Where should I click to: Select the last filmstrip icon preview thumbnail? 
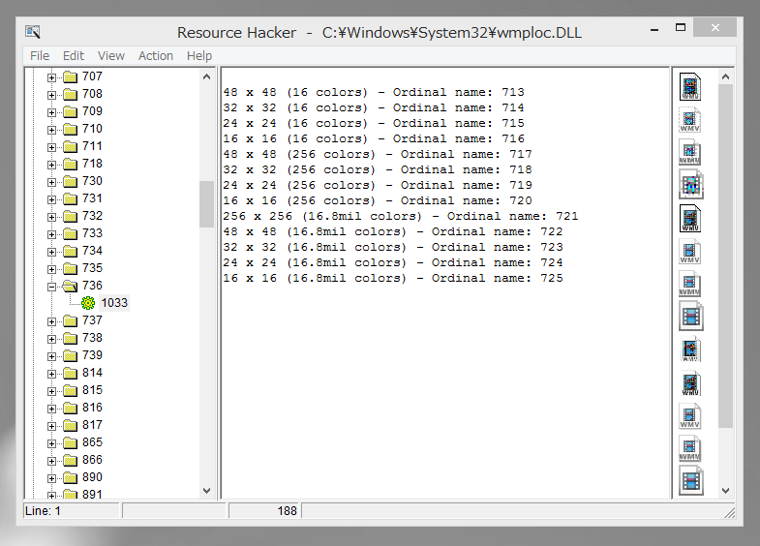[691, 481]
